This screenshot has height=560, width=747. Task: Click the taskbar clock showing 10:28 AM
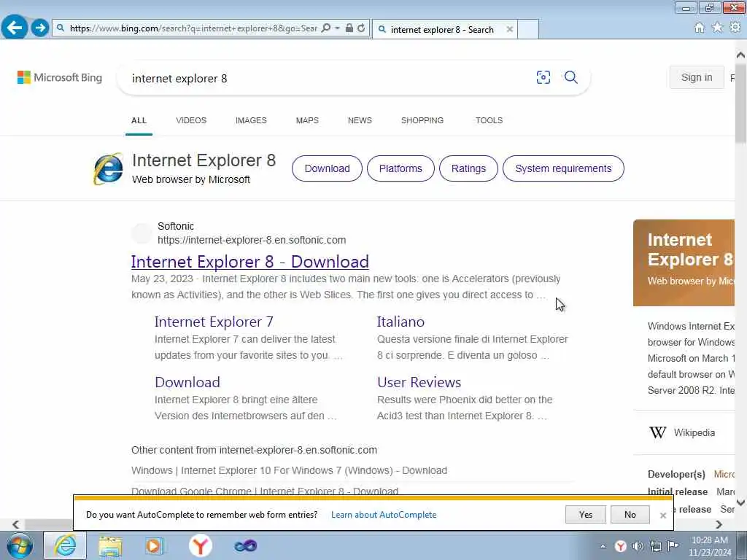click(710, 546)
